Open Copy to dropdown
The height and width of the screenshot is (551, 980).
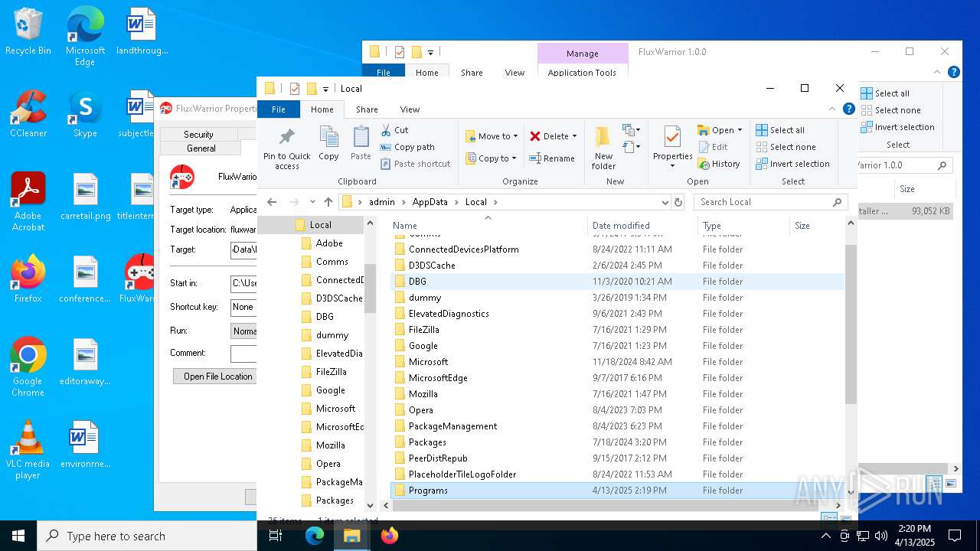(492, 158)
